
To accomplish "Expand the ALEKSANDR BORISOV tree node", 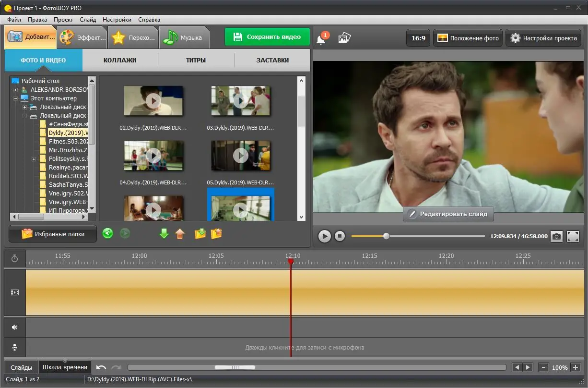I will [16, 90].
